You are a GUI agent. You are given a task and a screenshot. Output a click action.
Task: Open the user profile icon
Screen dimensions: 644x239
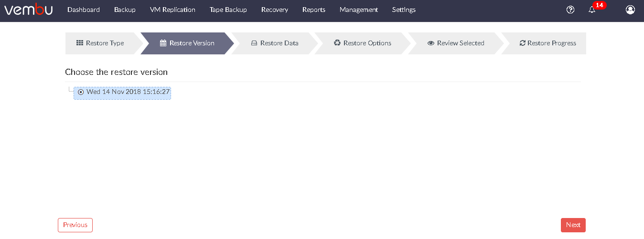point(630,10)
